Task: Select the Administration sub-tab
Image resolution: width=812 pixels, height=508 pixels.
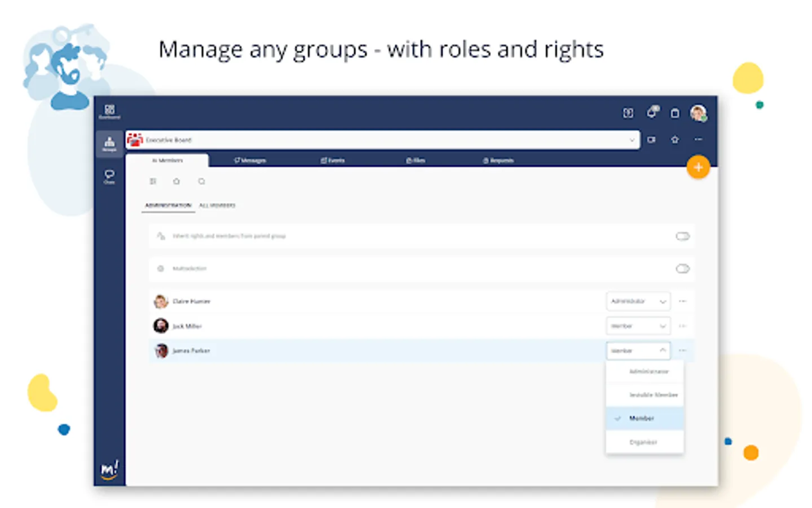Action: click(168, 205)
